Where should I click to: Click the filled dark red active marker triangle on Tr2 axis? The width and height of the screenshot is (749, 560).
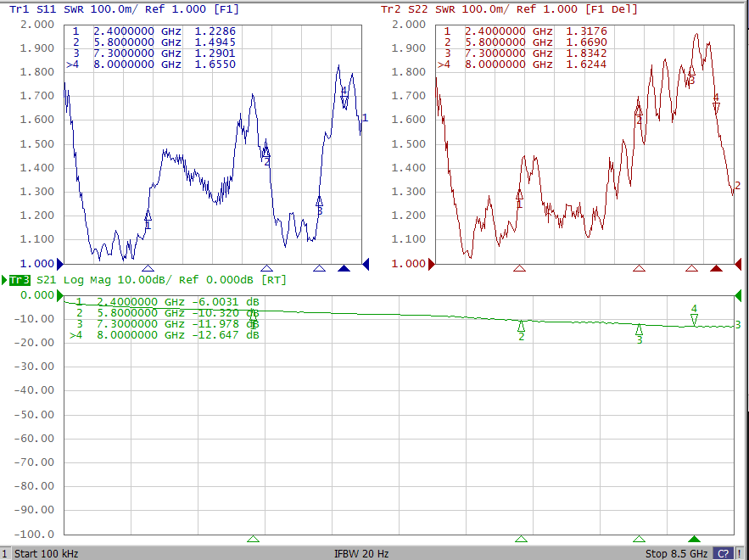(716, 269)
